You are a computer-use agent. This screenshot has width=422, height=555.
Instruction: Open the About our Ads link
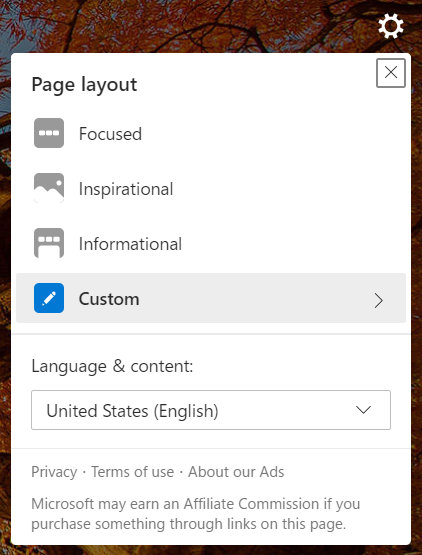pyautogui.click(x=236, y=472)
